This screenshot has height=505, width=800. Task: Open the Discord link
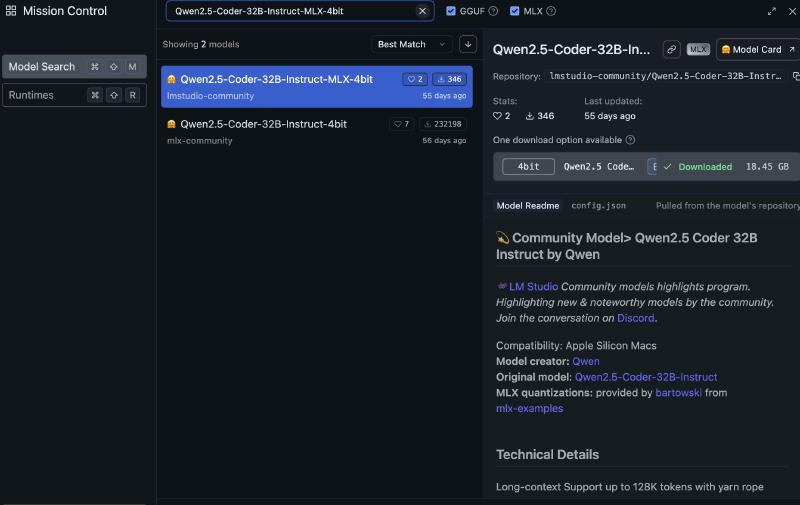(x=635, y=318)
